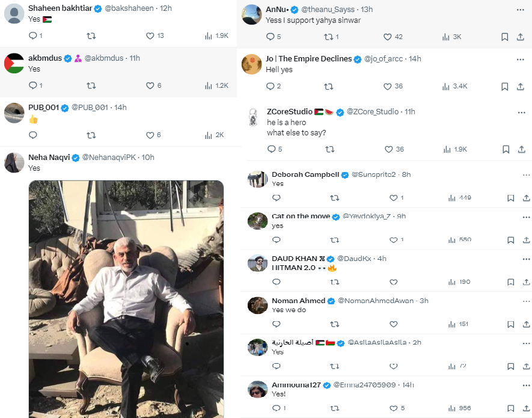Screen dimensions: 532x418
Task: Share Jo | The Empire Declines' reply
Action: (521, 87)
